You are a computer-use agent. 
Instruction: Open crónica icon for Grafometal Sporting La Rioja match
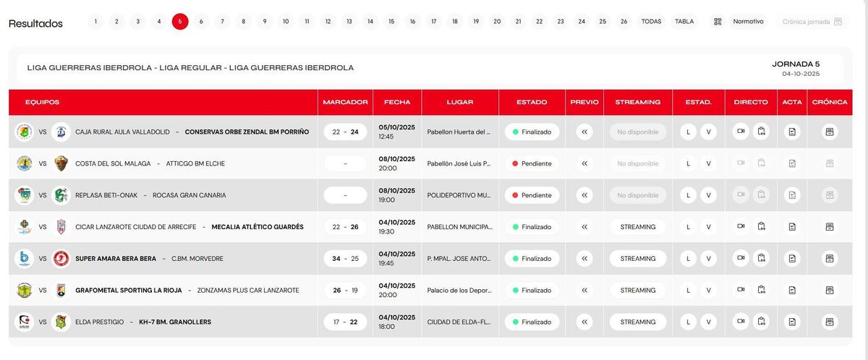(830, 291)
